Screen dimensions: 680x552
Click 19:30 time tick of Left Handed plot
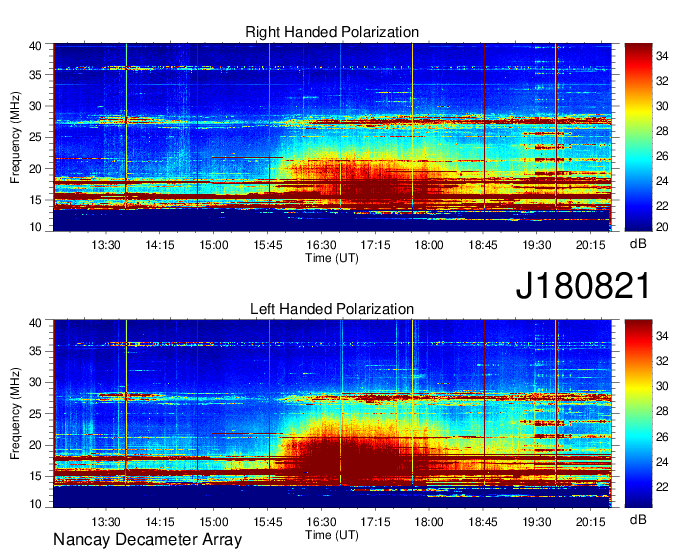tap(537, 522)
